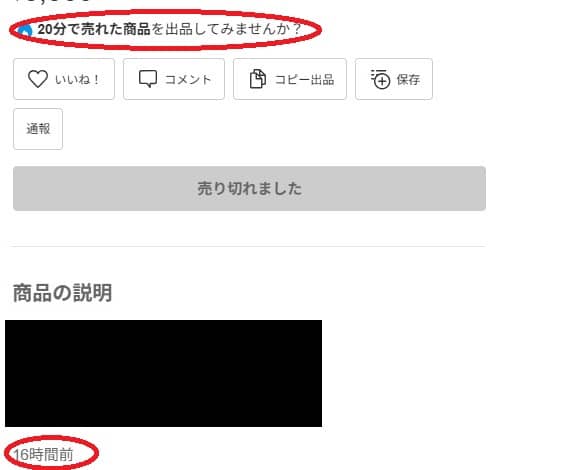Image resolution: width=564 pixels, height=470 pixels.
Task: Choose the 保存 label text
Action: pyautogui.click(x=408, y=79)
